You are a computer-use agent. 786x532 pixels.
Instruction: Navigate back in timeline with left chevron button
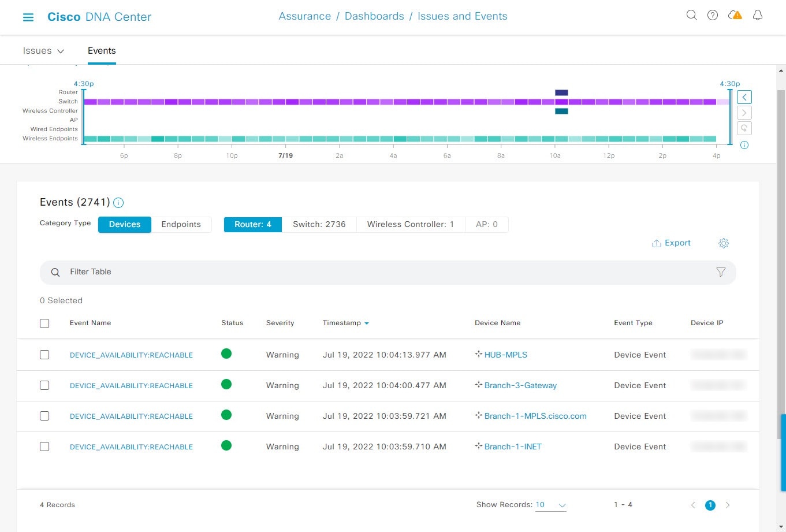click(744, 96)
